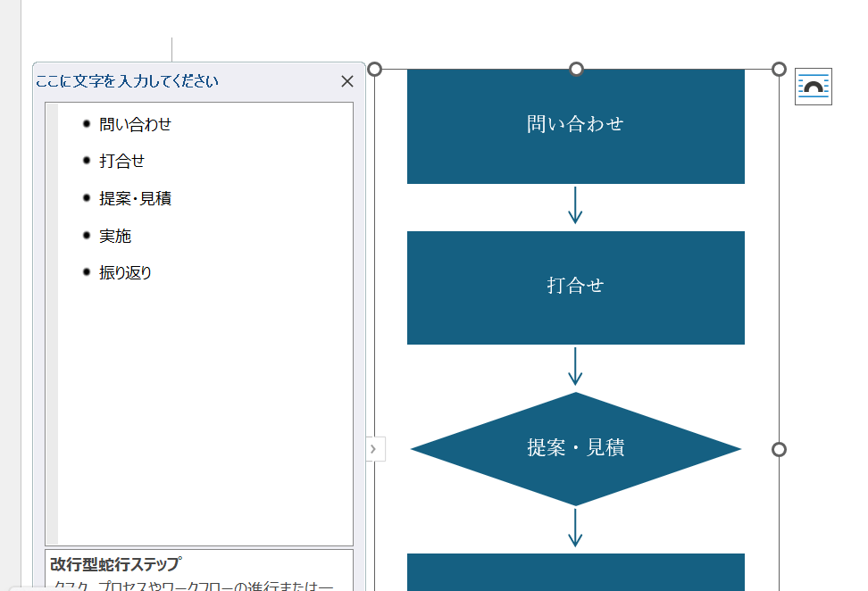Click the partially visible bottom shape
The image size is (868, 591).
(576, 576)
